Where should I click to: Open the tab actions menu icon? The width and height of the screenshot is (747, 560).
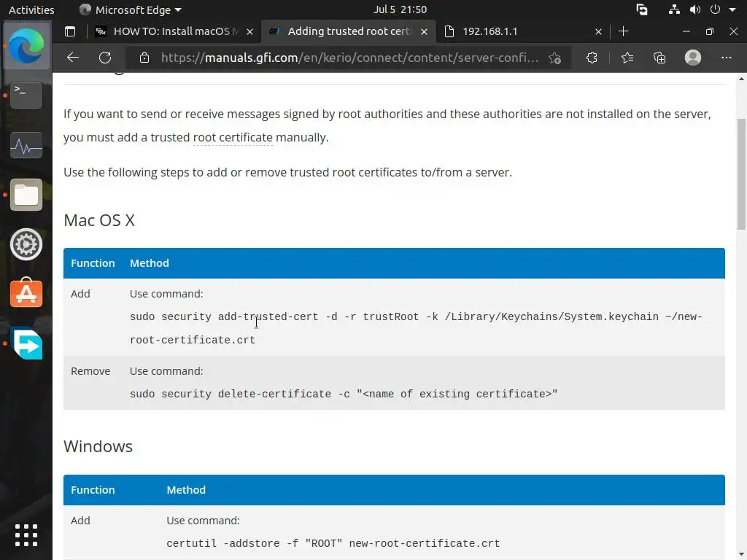pos(70,31)
